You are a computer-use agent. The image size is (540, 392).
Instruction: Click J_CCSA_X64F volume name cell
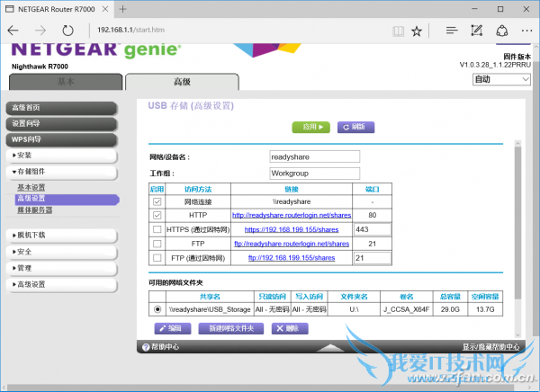coord(407,309)
